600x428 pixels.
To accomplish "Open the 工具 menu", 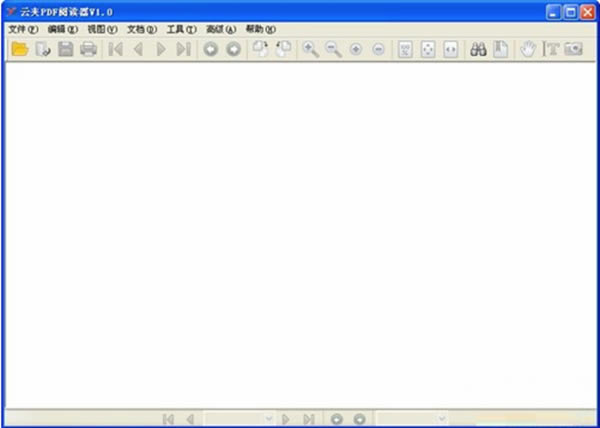I will coord(181,29).
